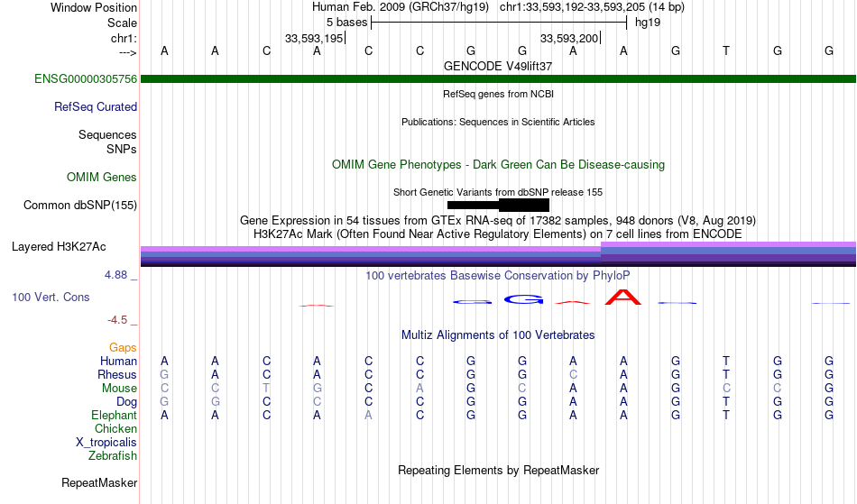The image size is (857, 504).
Task: Click the ENSG00000305756 gene label
Action: (x=86, y=78)
